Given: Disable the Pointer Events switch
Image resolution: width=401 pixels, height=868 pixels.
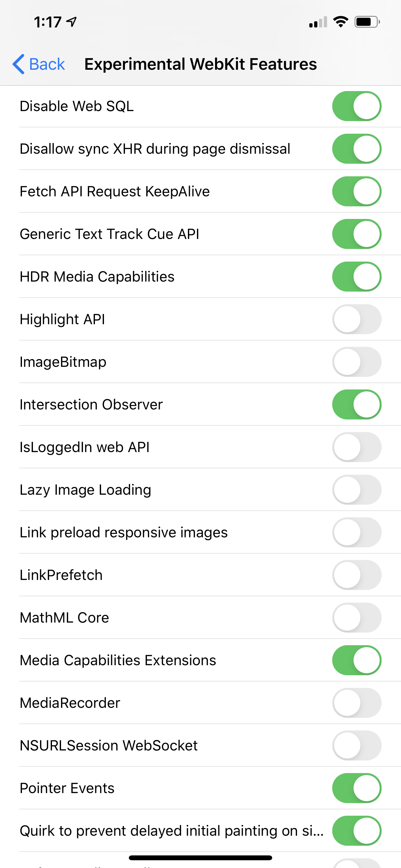Looking at the screenshot, I should (x=356, y=788).
